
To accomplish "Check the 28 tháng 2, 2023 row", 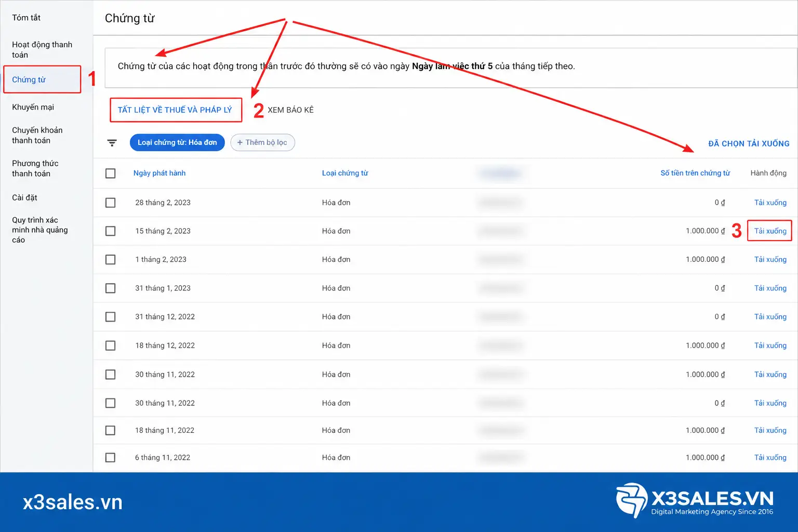I will (111, 203).
